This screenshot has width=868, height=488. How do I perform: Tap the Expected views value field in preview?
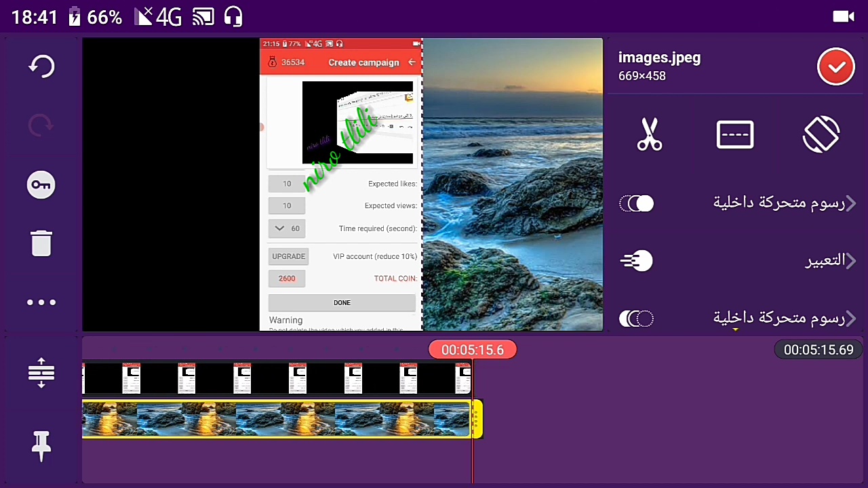click(x=287, y=205)
